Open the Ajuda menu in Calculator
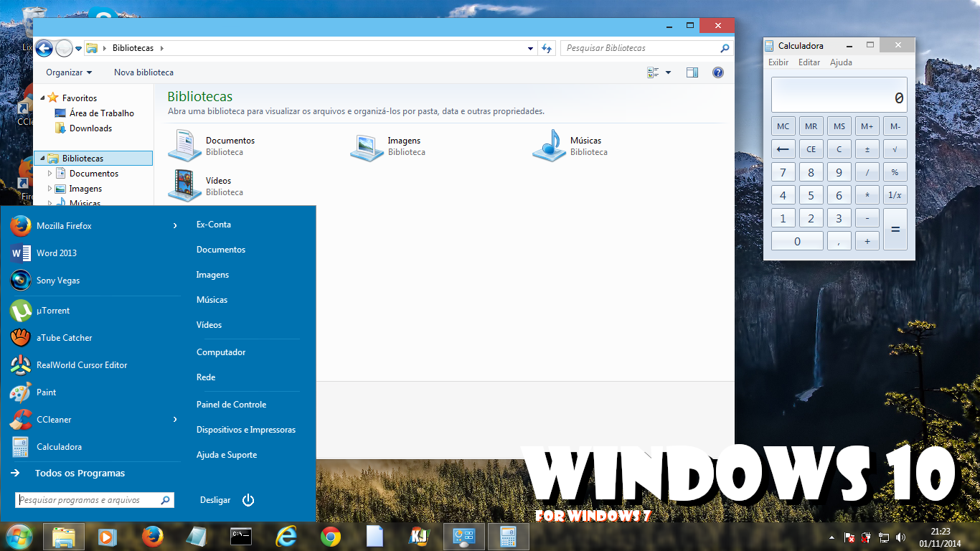980x551 pixels. pyautogui.click(x=841, y=62)
